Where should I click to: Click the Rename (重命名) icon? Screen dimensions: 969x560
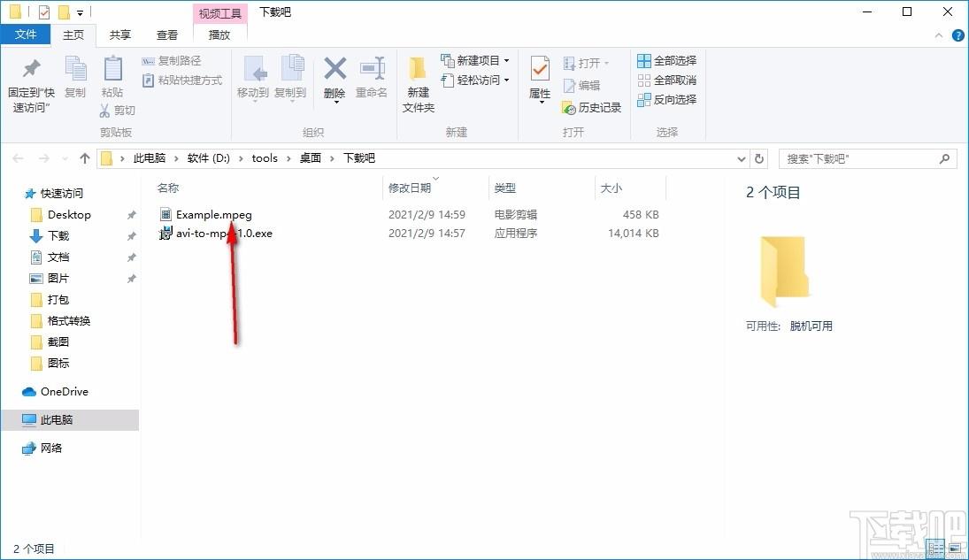[x=372, y=69]
